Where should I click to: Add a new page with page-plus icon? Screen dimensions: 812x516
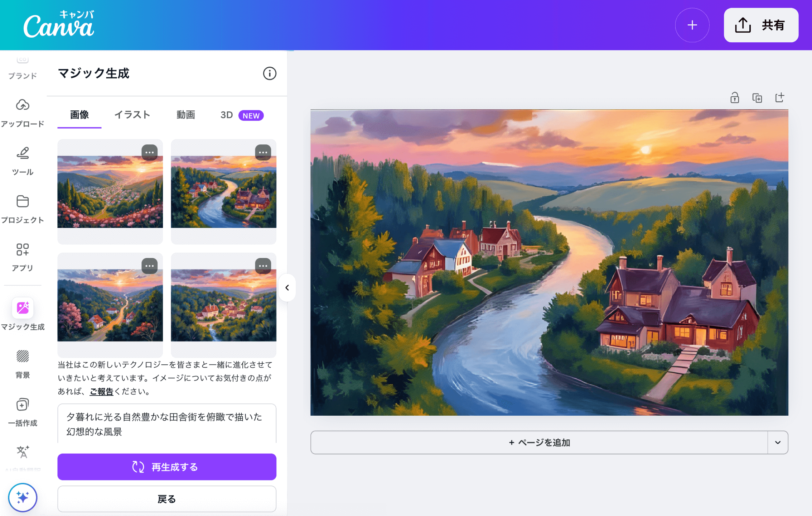point(780,97)
